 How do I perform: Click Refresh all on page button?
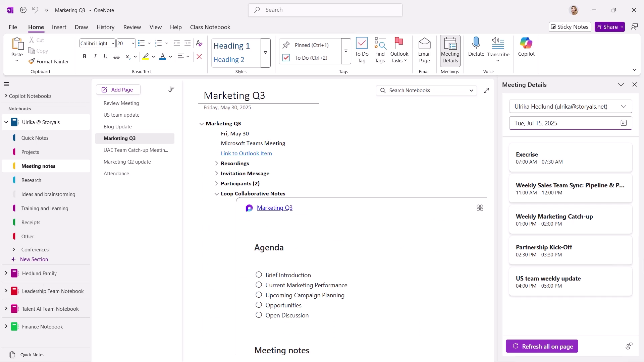[x=542, y=346]
